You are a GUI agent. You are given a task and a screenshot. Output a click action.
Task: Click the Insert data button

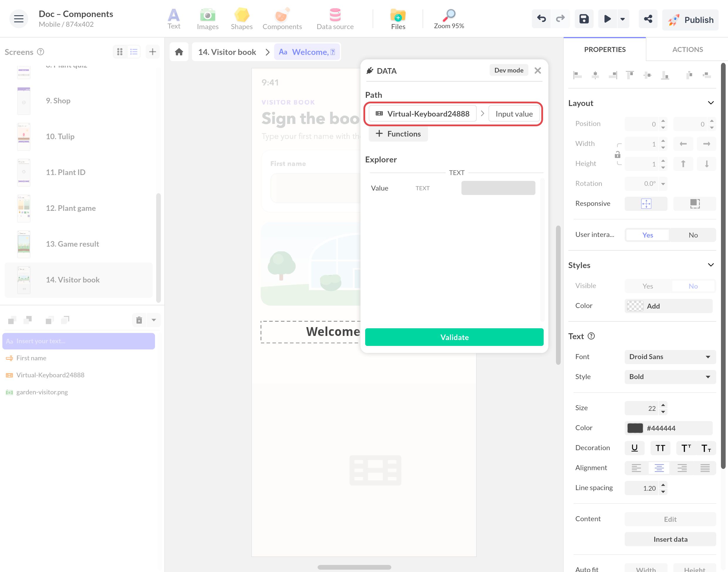670,539
